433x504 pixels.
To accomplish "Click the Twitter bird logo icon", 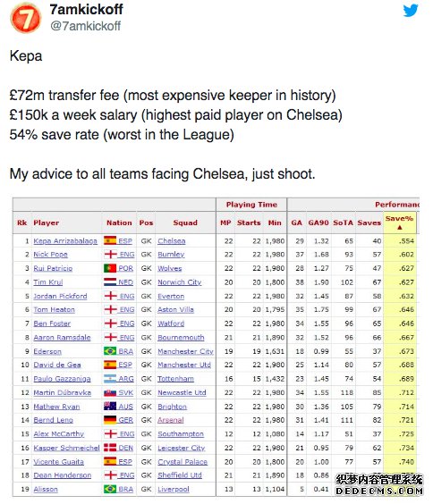I will [x=411, y=11].
